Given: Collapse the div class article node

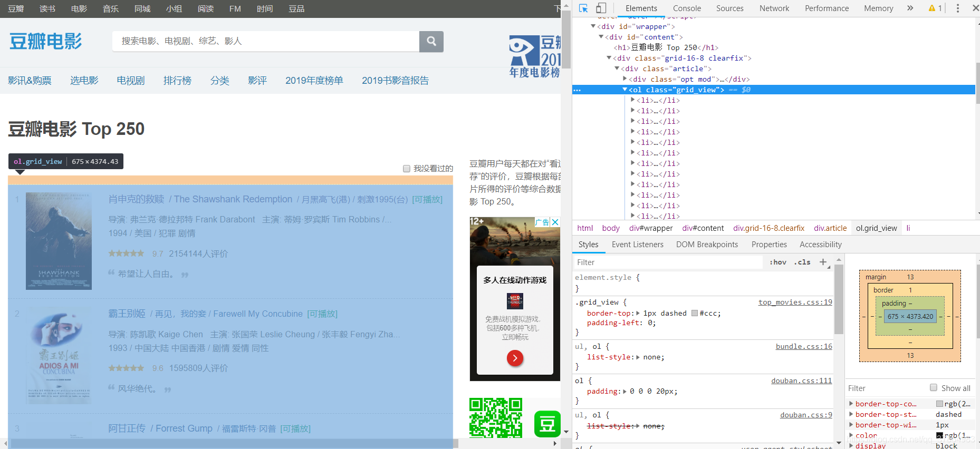Looking at the screenshot, I should coord(617,69).
